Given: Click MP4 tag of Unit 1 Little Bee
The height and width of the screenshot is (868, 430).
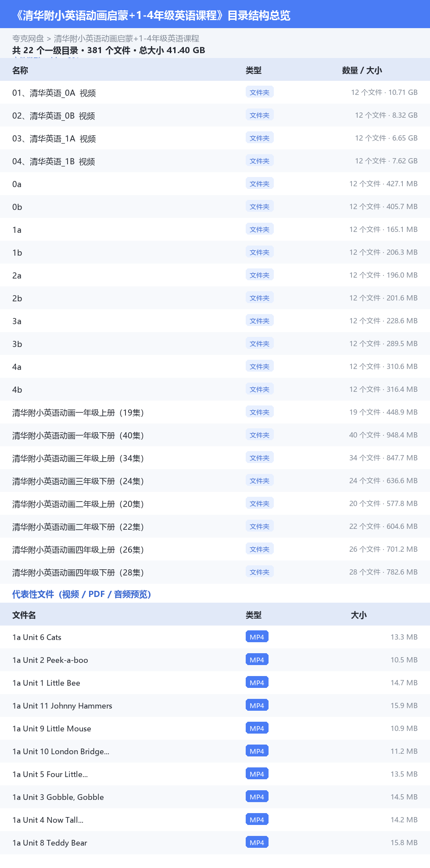Looking at the screenshot, I should 257,683.
